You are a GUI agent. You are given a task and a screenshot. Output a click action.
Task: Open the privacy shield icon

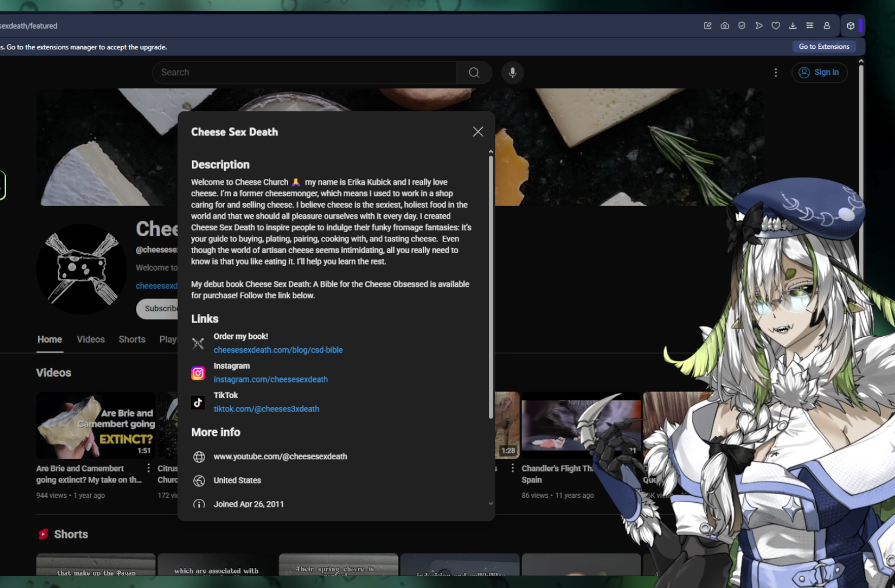click(742, 26)
